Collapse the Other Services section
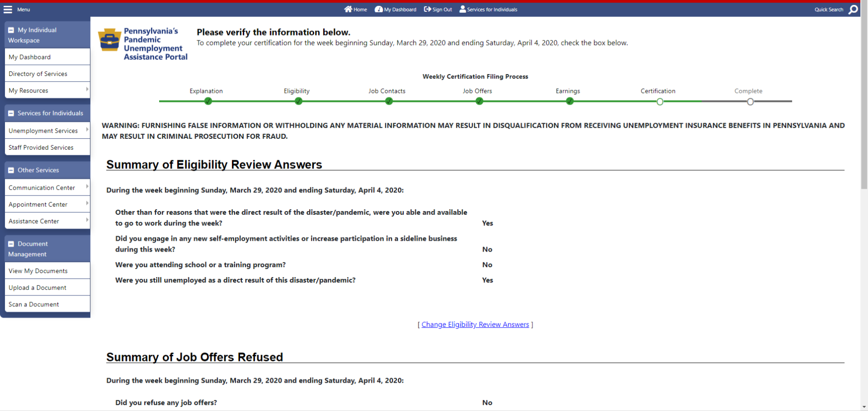Image resolution: width=868 pixels, height=411 pixels. click(11, 170)
